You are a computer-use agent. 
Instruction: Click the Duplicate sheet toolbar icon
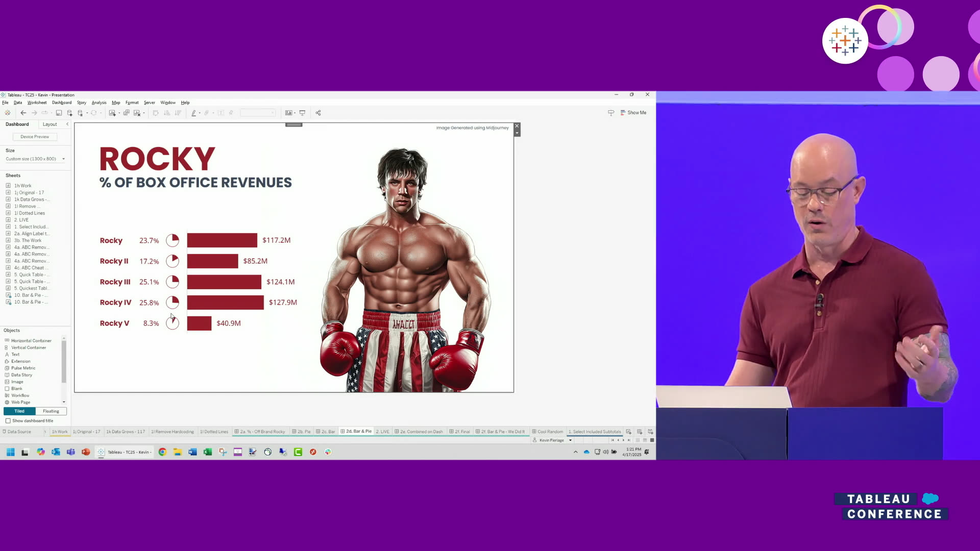point(126,113)
